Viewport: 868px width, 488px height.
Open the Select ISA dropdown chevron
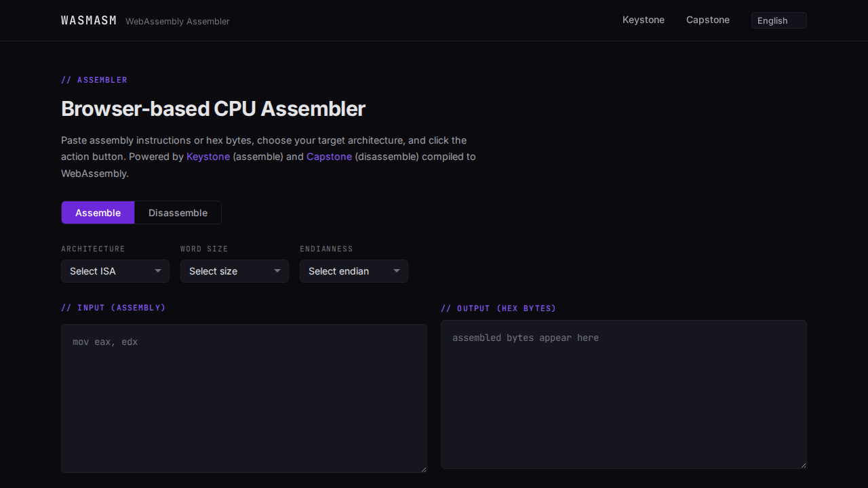tap(159, 271)
